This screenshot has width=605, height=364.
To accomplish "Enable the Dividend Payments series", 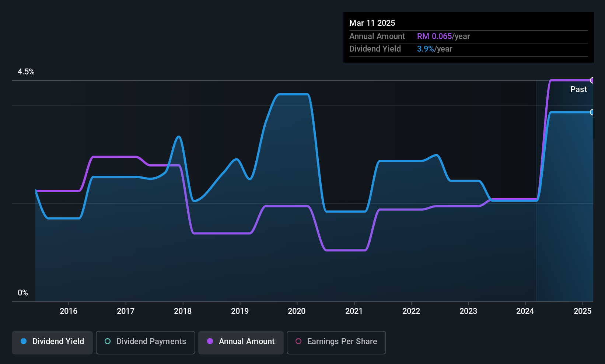I will pos(146,342).
